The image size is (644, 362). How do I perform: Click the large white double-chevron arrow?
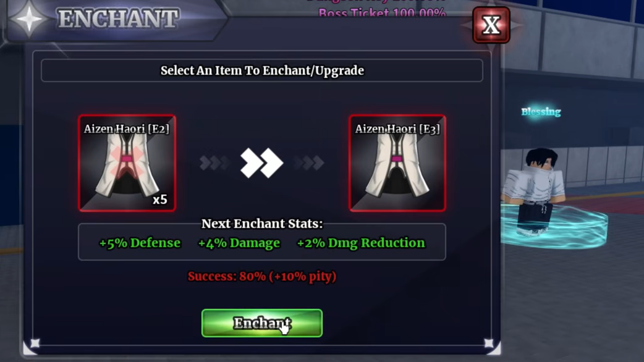tap(261, 163)
